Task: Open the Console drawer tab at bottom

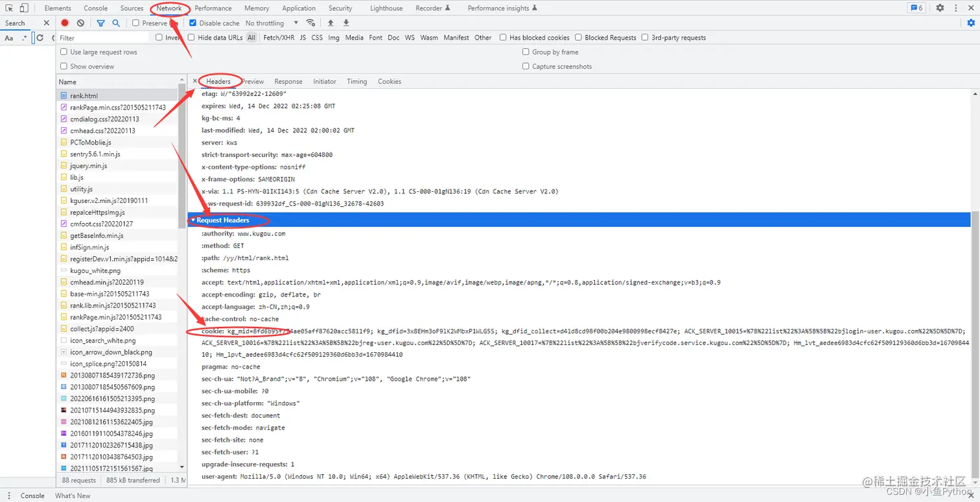Action: point(32,496)
